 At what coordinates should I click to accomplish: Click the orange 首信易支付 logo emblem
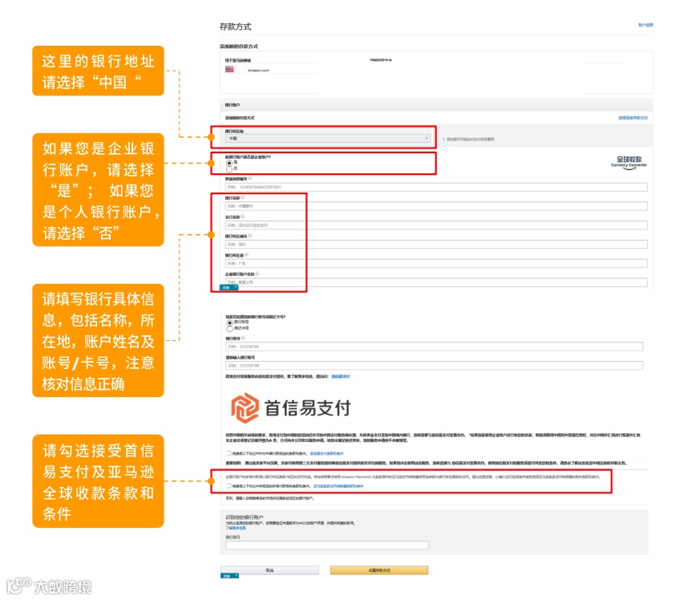245,408
